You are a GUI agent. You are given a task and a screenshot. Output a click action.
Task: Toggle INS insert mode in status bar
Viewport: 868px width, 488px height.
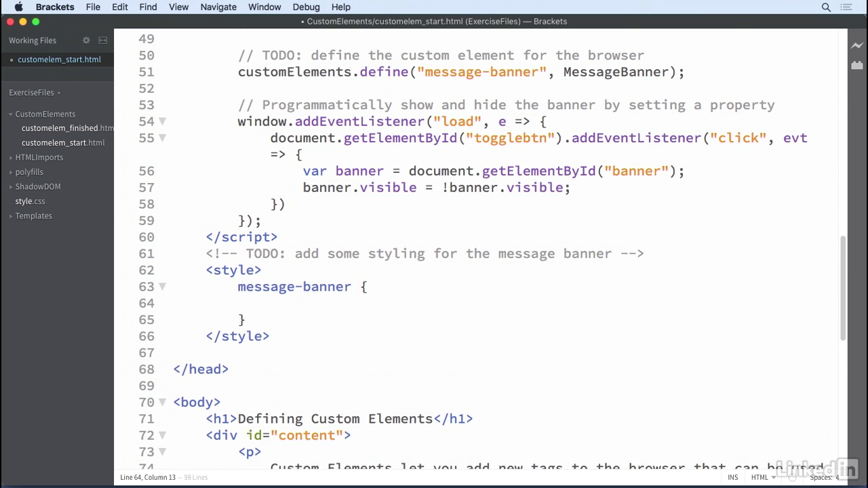click(733, 477)
